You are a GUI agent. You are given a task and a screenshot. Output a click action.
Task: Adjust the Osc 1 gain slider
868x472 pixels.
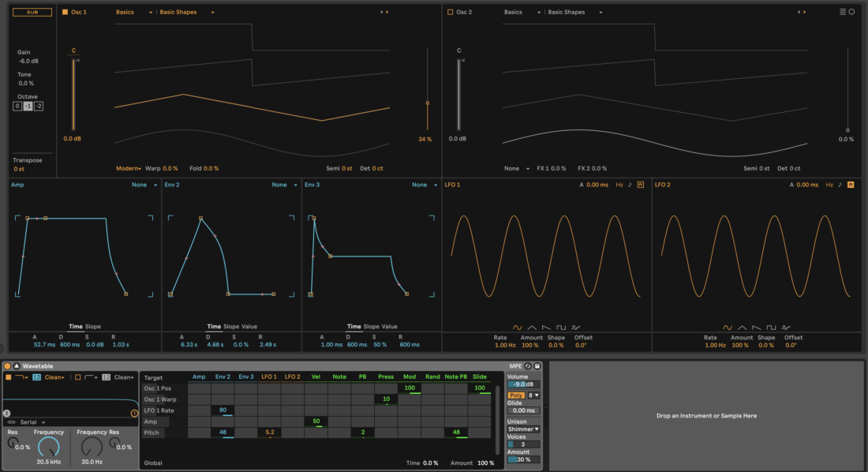click(73, 94)
